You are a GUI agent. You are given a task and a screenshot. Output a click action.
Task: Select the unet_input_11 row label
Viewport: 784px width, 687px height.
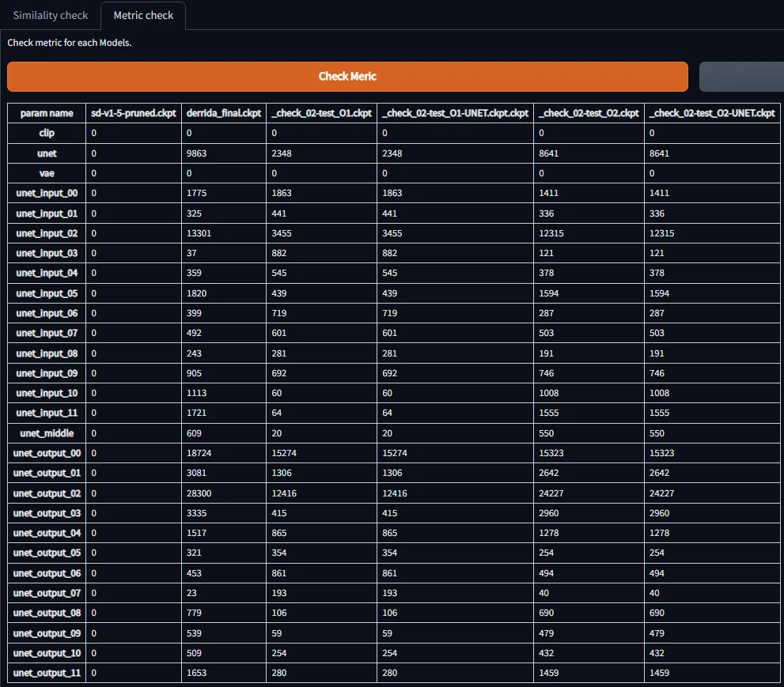[x=47, y=413]
